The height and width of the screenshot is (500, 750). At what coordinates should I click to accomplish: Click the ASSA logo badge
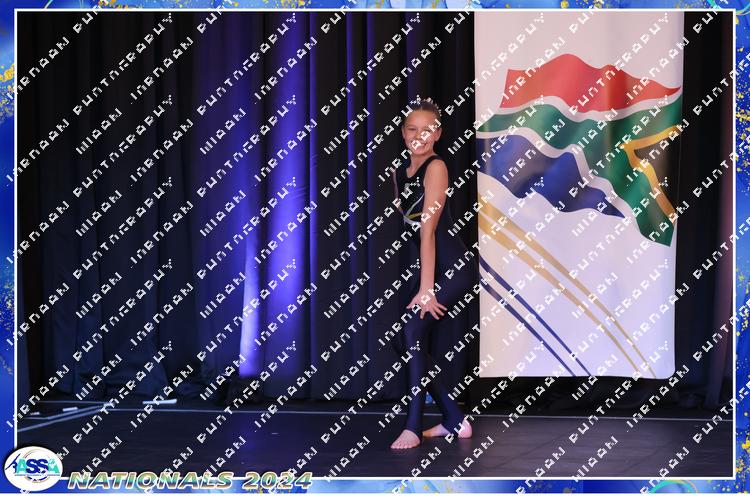point(33,468)
